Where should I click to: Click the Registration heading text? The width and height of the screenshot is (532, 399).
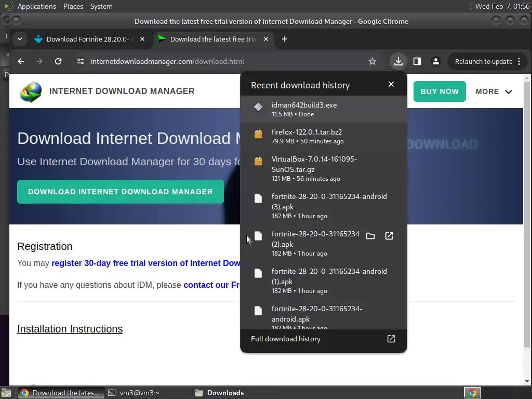click(x=45, y=246)
